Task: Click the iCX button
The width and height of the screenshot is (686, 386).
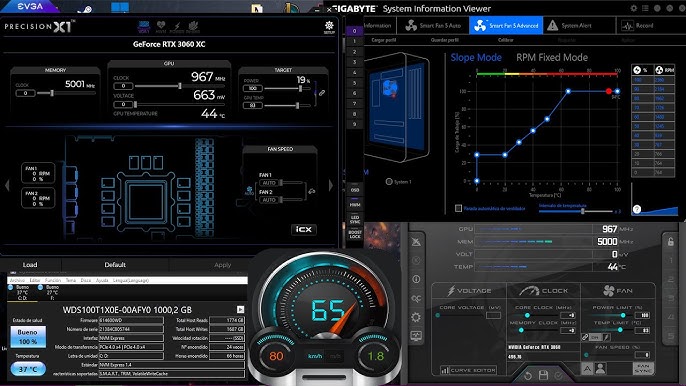Action: tap(304, 229)
